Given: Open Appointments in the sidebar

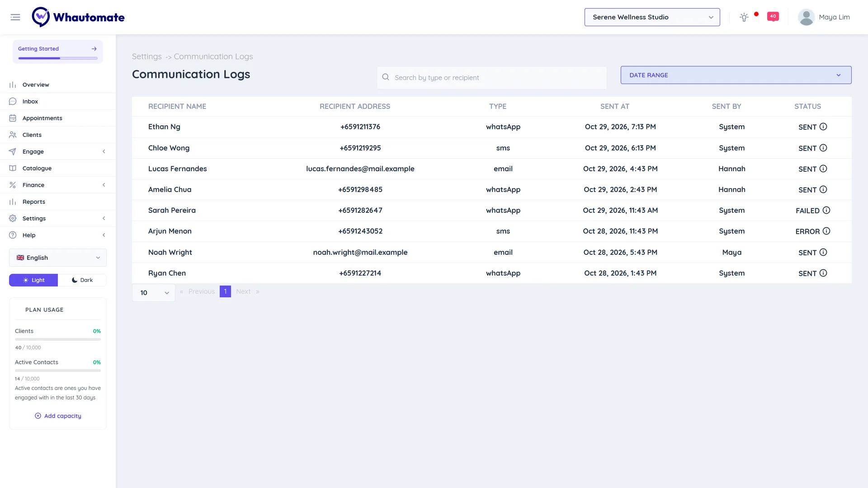Looking at the screenshot, I should click(58, 118).
